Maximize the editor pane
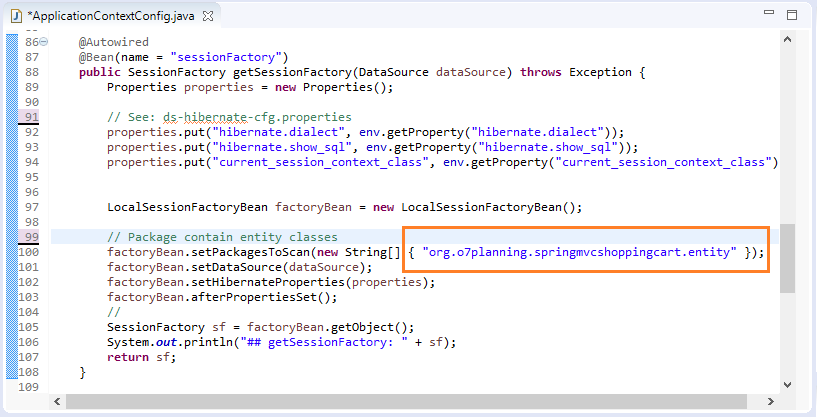The image size is (817, 417). tap(792, 15)
